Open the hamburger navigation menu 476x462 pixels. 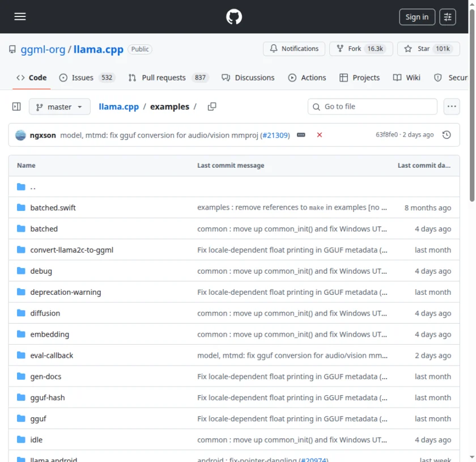(x=20, y=16)
